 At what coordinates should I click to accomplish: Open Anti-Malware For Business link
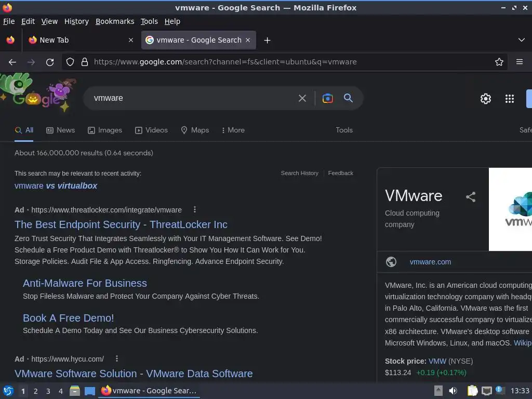85,283
